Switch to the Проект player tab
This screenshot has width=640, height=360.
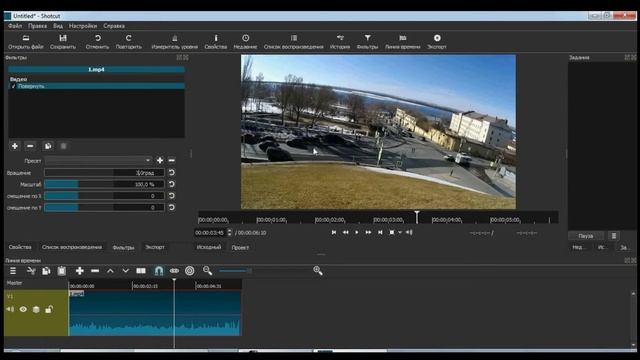pos(240,247)
